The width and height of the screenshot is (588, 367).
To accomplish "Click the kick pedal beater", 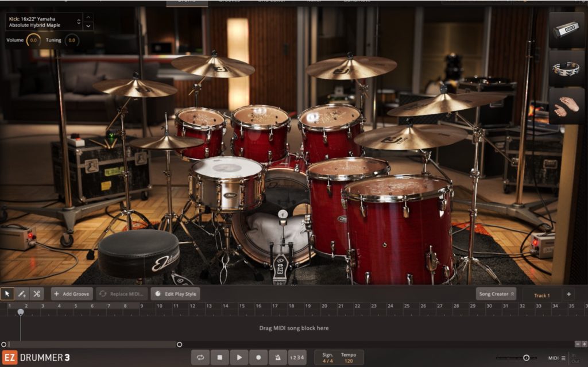I will coord(283,215).
